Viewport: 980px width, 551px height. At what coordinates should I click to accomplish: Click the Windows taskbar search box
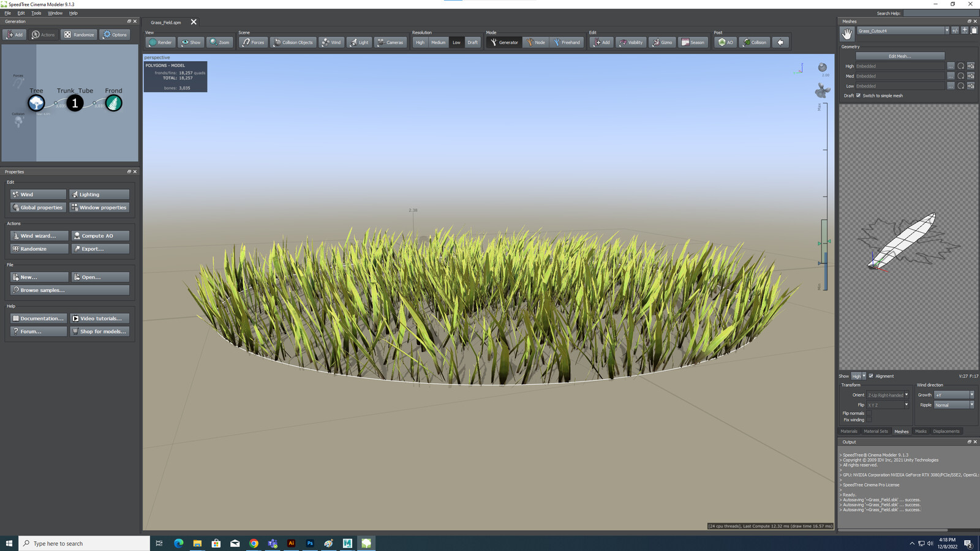[x=86, y=544]
